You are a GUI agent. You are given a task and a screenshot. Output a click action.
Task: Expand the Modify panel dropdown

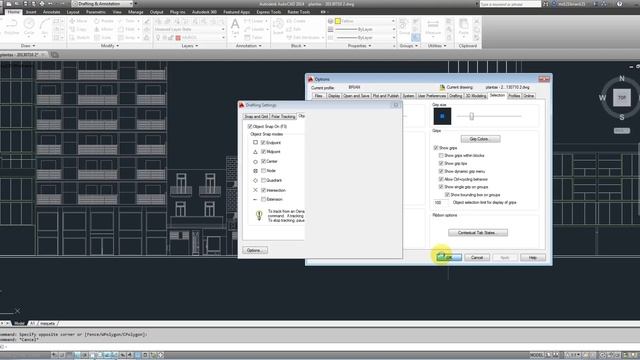coord(110,46)
